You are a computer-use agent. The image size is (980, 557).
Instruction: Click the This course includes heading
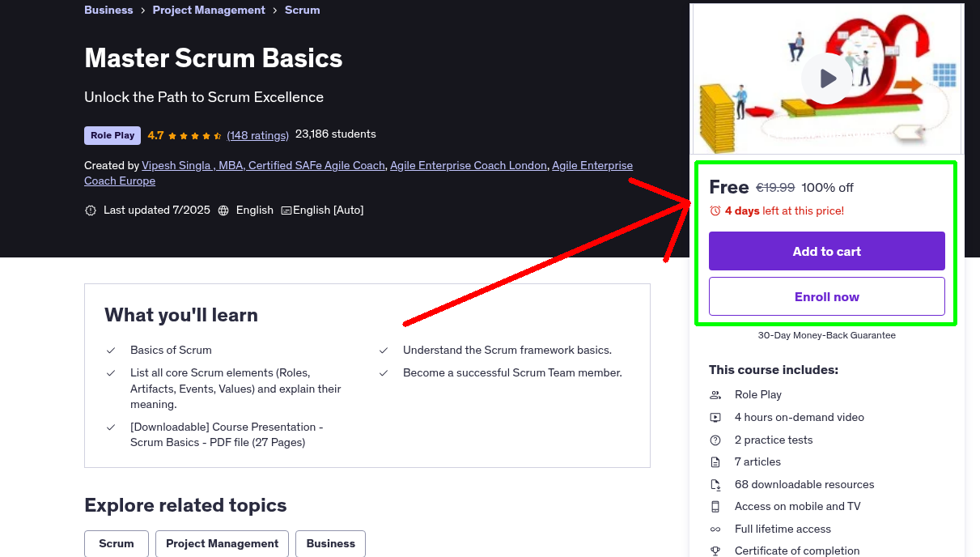pos(774,370)
